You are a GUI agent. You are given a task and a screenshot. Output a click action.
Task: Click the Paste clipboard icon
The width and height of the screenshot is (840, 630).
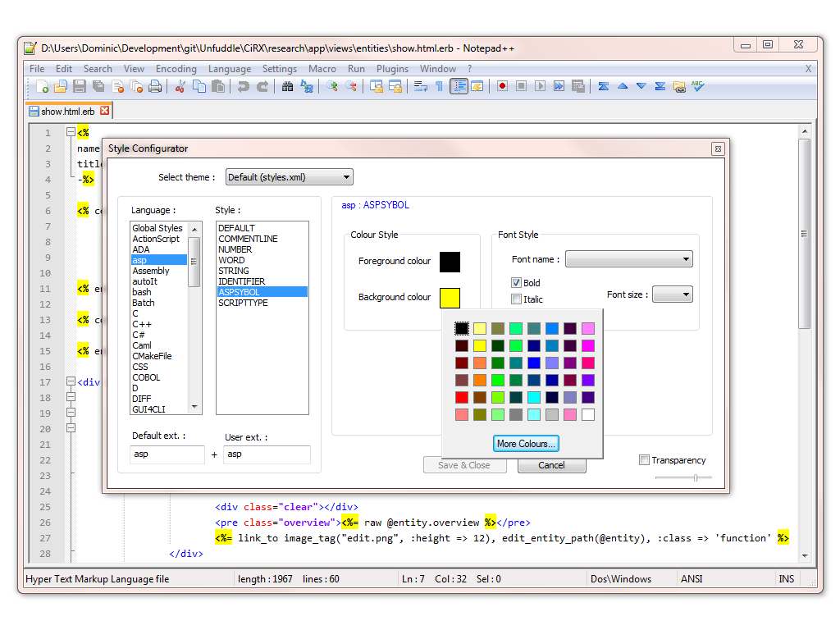pyautogui.click(x=218, y=86)
